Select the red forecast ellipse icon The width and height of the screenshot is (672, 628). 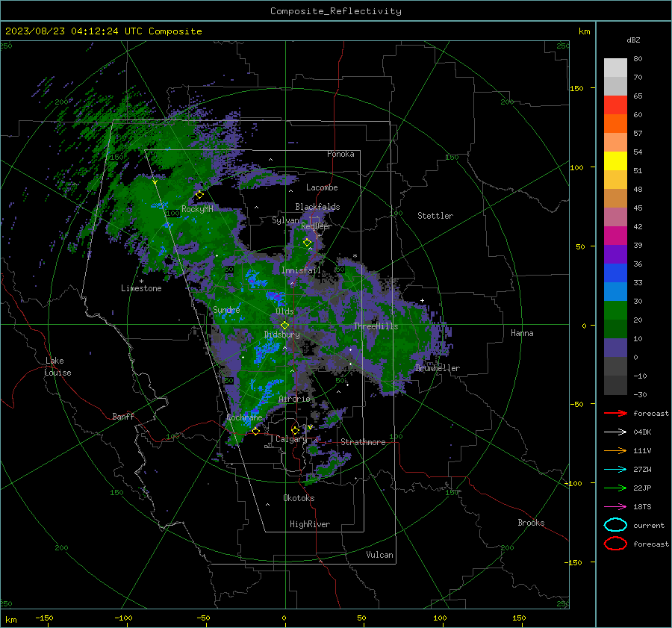[615, 544]
